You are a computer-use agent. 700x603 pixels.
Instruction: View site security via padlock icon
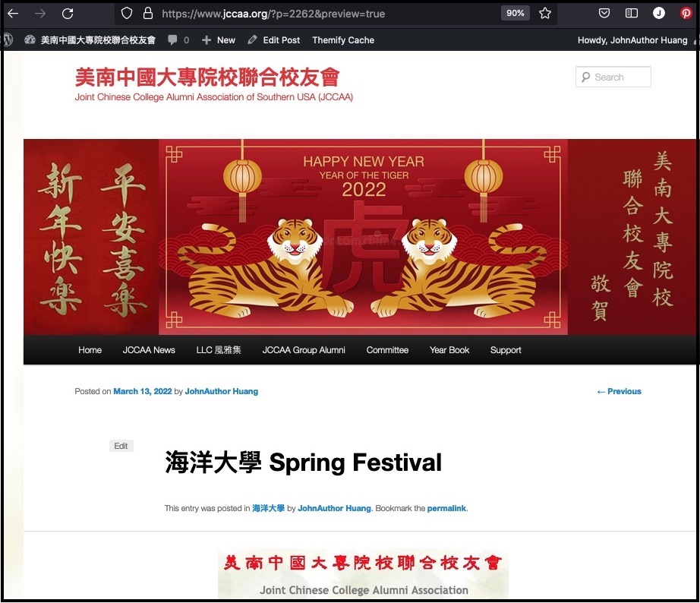coord(148,14)
